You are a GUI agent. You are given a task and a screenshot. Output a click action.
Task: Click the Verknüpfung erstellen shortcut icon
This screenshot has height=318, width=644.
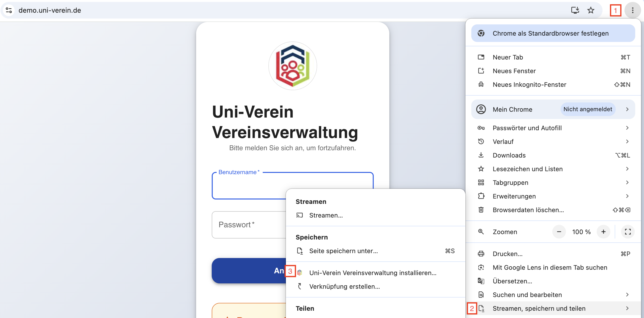[300, 287]
